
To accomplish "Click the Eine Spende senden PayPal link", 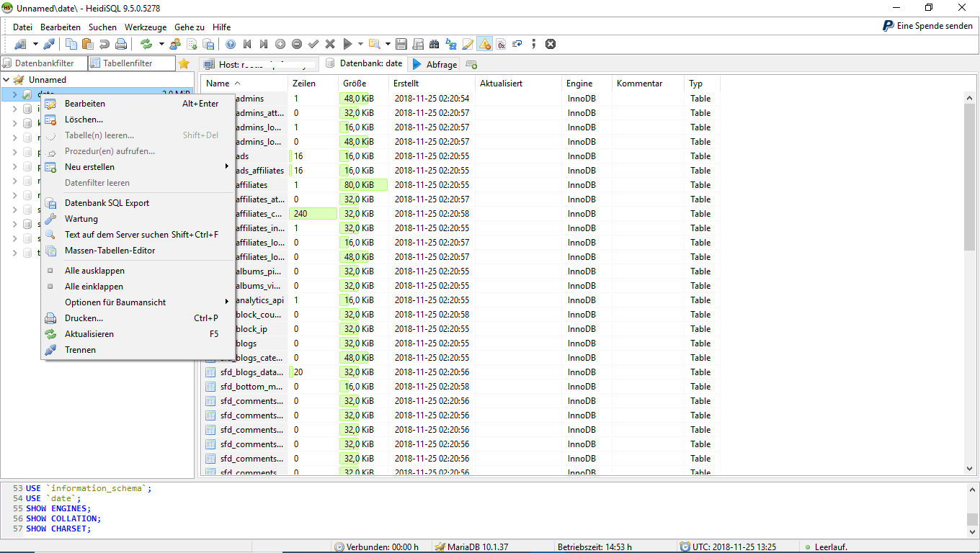I will [927, 26].
